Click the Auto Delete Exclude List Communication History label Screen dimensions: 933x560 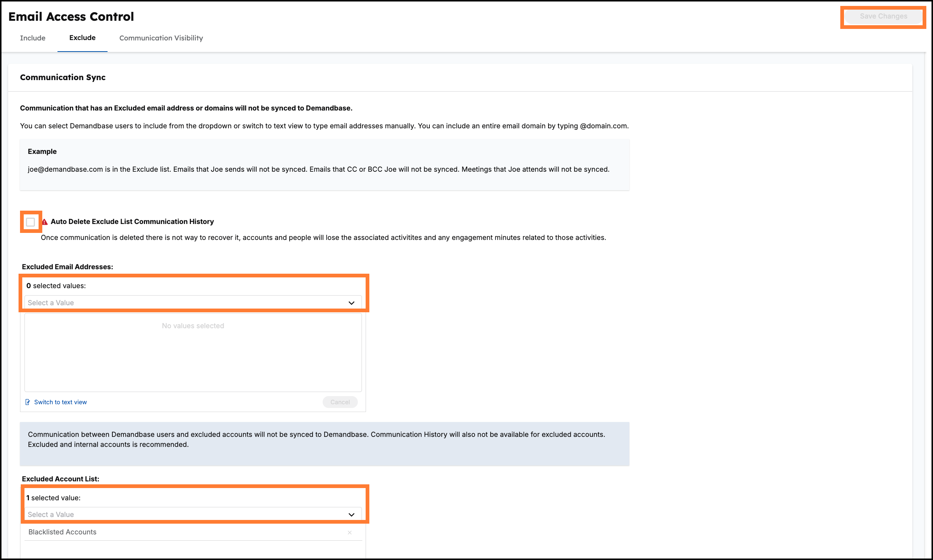pyautogui.click(x=132, y=221)
